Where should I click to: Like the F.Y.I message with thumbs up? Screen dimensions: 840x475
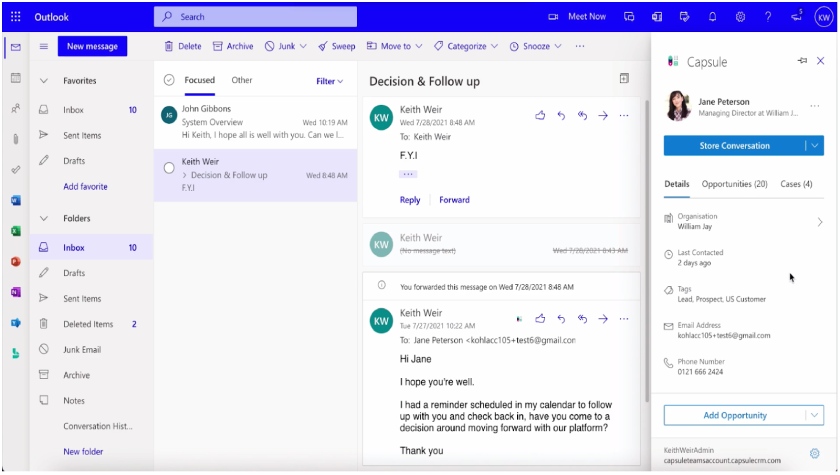tap(540, 115)
